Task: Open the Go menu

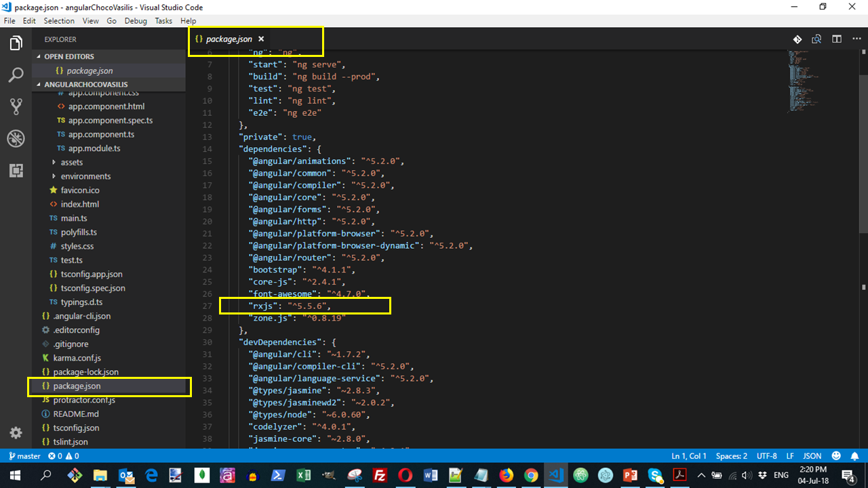Action: (x=111, y=21)
